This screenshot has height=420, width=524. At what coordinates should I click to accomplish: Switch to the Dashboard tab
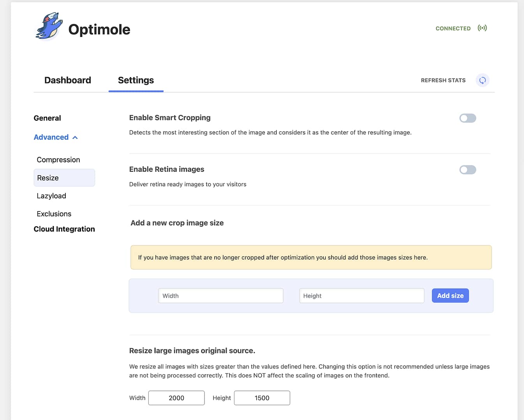point(68,80)
